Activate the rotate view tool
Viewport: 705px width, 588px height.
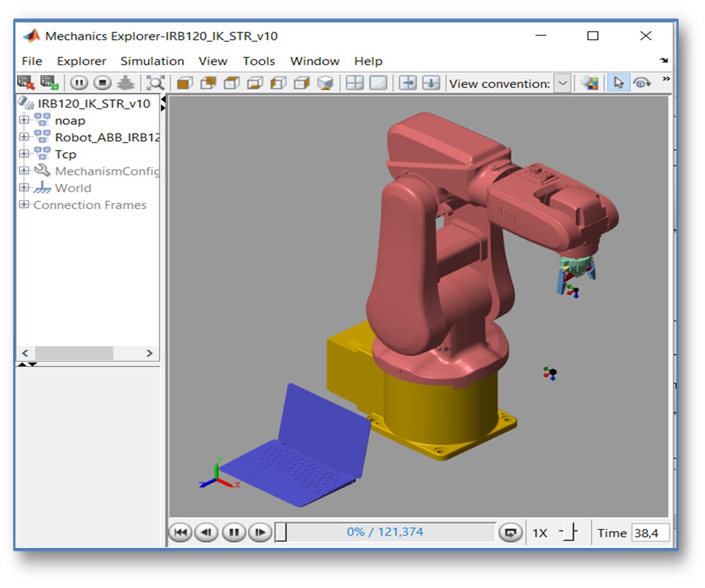[x=643, y=83]
